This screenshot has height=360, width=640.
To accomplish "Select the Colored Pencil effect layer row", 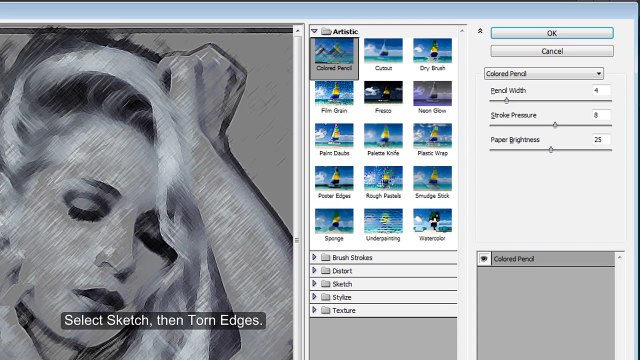I will [x=546, y=259].
